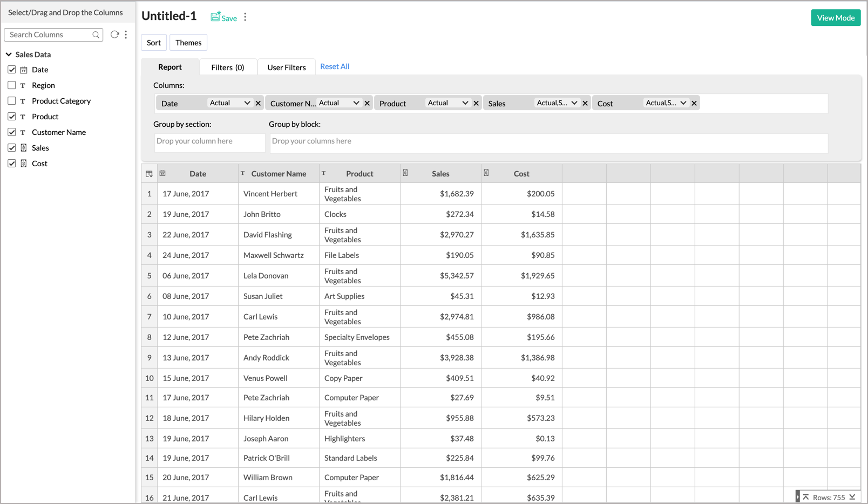Uncheck the Cost column in the sidebar
Screen dimensions: 868x504
point(12,163)
